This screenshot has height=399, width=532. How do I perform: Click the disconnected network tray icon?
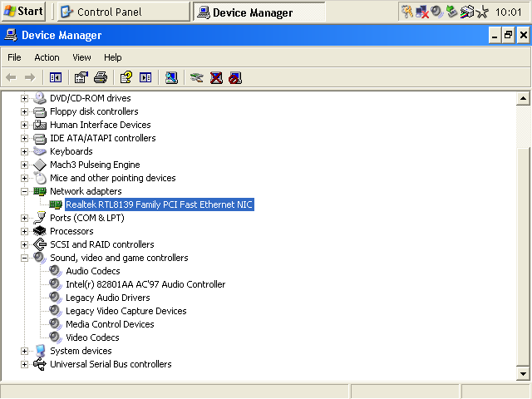point(421,12)
